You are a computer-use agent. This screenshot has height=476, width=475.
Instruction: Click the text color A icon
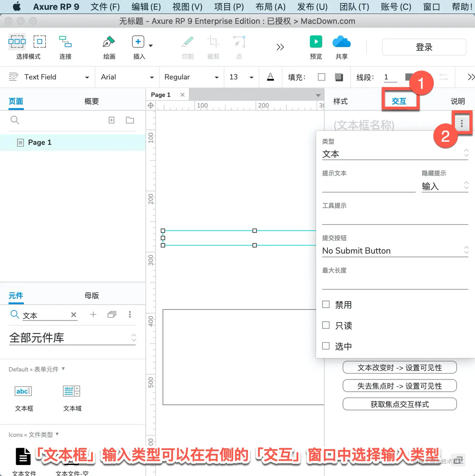coord(270,77)
